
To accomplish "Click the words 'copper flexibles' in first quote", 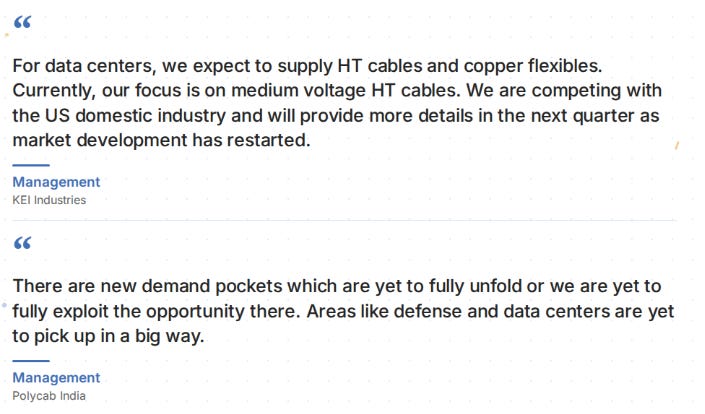I will pos(532,66).
